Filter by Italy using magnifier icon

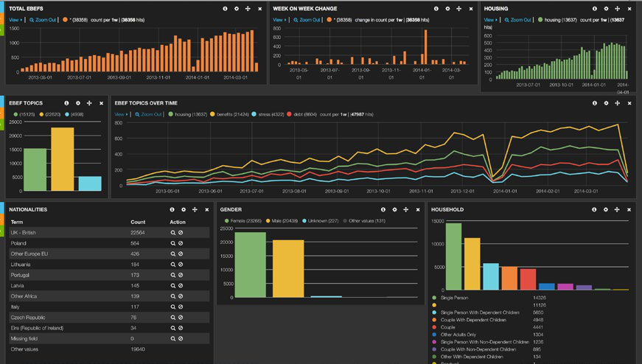[x=172, y=307]
